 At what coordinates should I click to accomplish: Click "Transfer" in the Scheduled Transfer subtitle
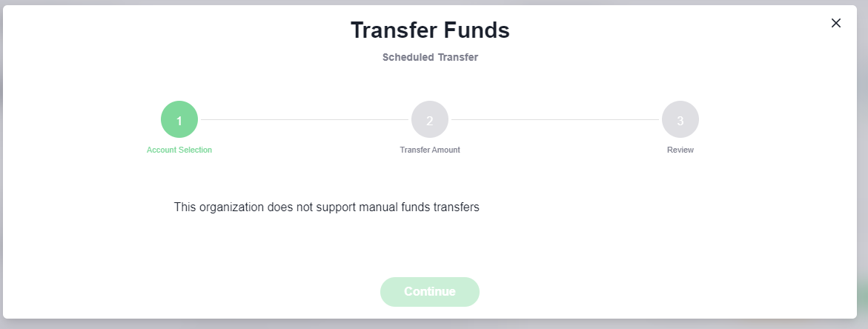point(456,57)
